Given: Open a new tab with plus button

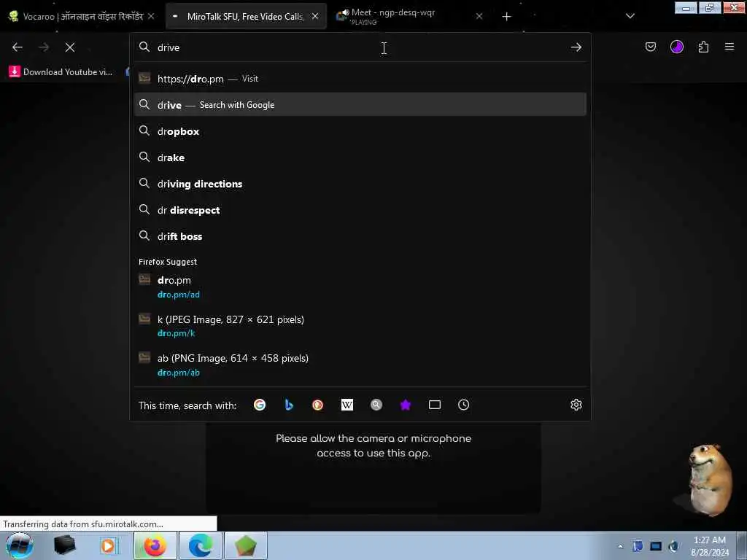Looking at the screenshot, I should click(x=506, y=17).
